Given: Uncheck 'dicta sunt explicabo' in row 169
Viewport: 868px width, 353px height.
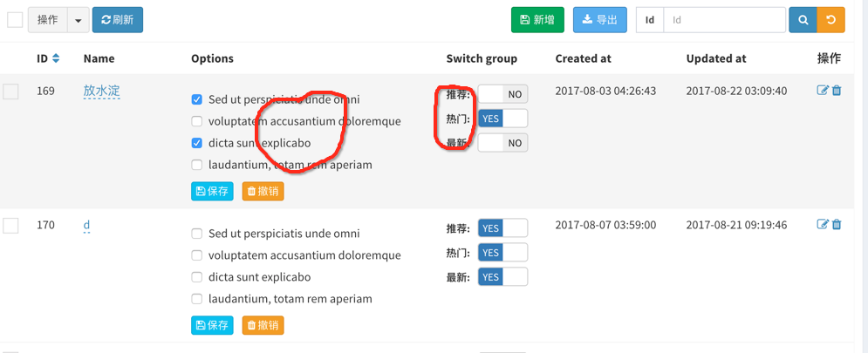Looking at the screenshot, I should [196, 143].
